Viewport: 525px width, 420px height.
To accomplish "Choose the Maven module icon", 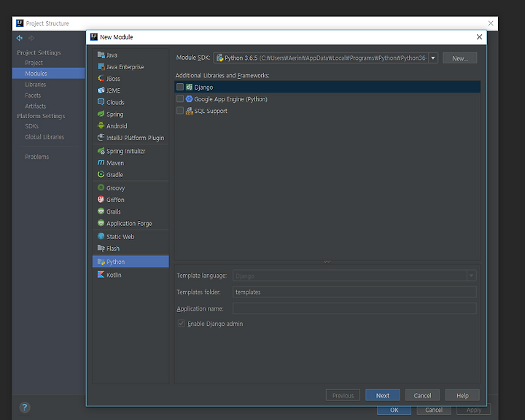I will click(x=101, y=163).
